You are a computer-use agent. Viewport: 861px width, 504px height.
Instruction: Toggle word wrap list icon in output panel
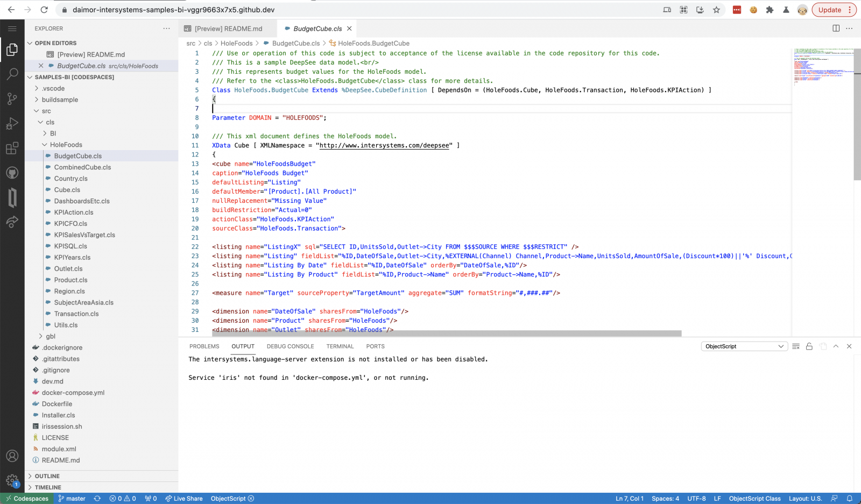click(796, 346)
